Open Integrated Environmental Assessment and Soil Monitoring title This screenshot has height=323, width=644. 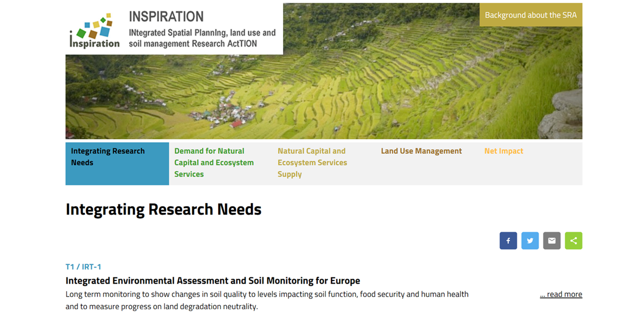213,280
